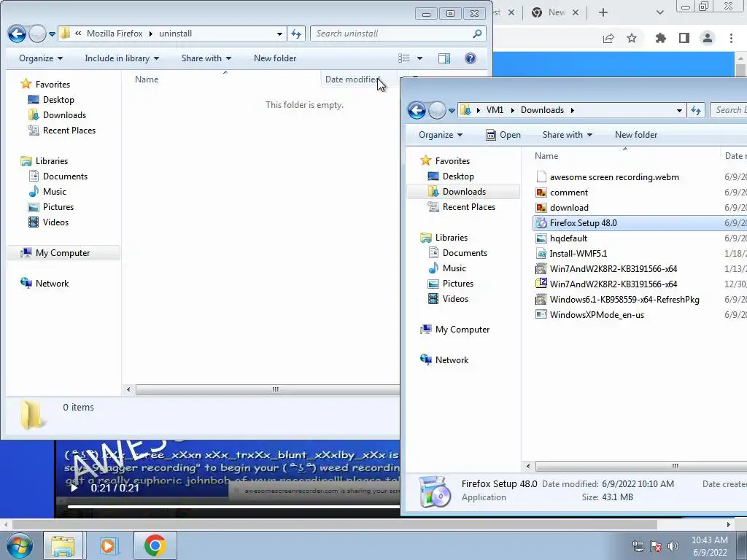
Task: Open Windows Media Player on taskbar
Action: (x=108, y=545)
